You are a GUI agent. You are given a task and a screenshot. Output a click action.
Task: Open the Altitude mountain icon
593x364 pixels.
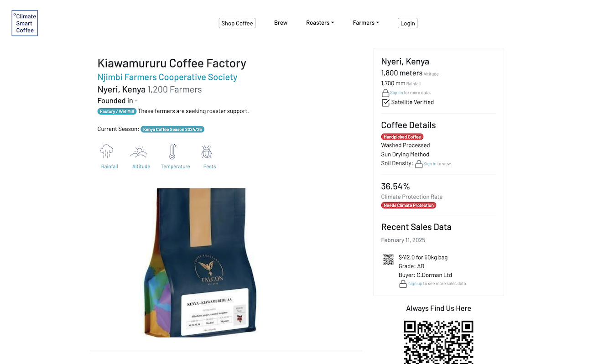pos(139,151)
